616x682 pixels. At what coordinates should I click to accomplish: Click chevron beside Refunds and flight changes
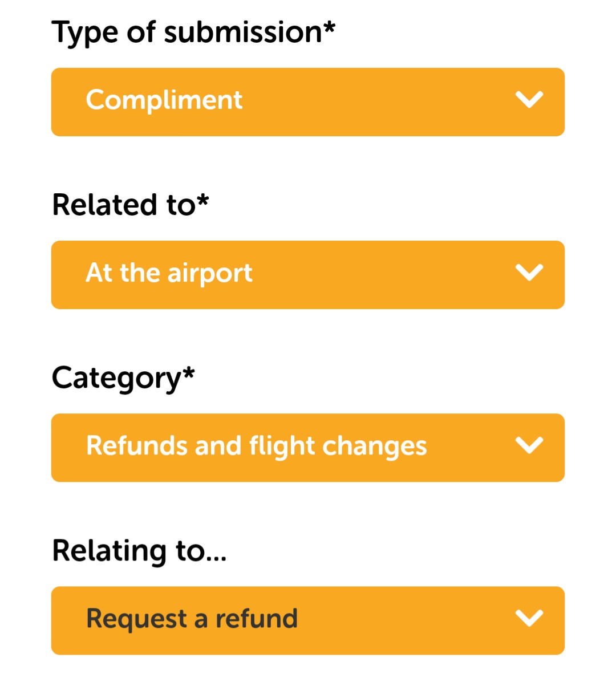pyautogui.click(x=529, y=445)
